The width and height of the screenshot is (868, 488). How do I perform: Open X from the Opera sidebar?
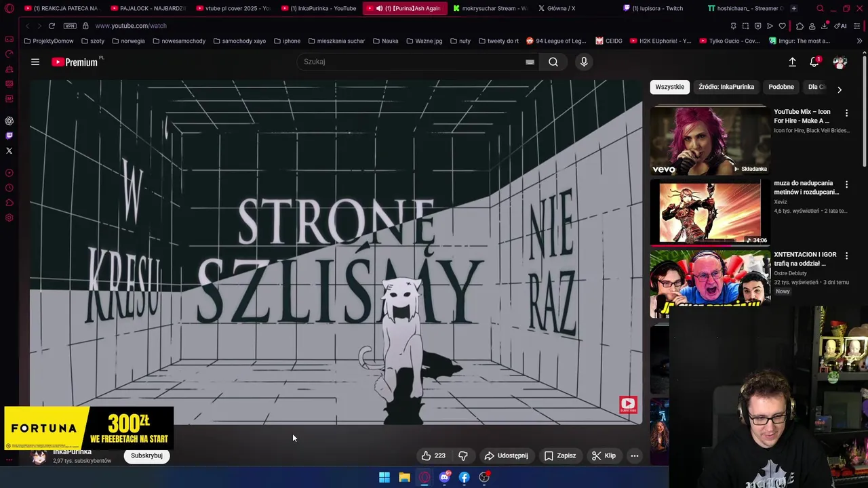pos(9,150)
